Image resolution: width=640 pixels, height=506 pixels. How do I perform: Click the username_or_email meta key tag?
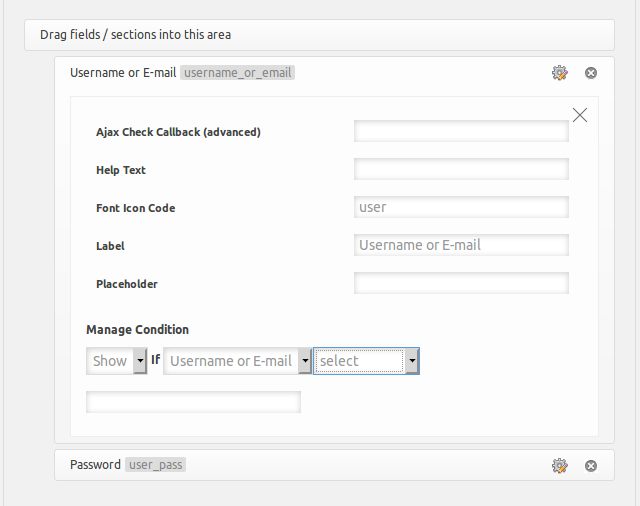click(238, 73)
